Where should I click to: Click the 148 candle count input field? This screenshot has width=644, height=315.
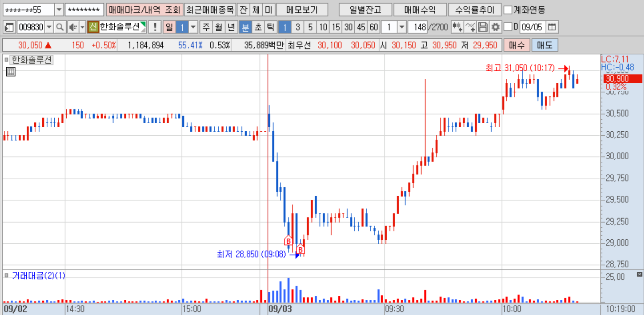417,27
